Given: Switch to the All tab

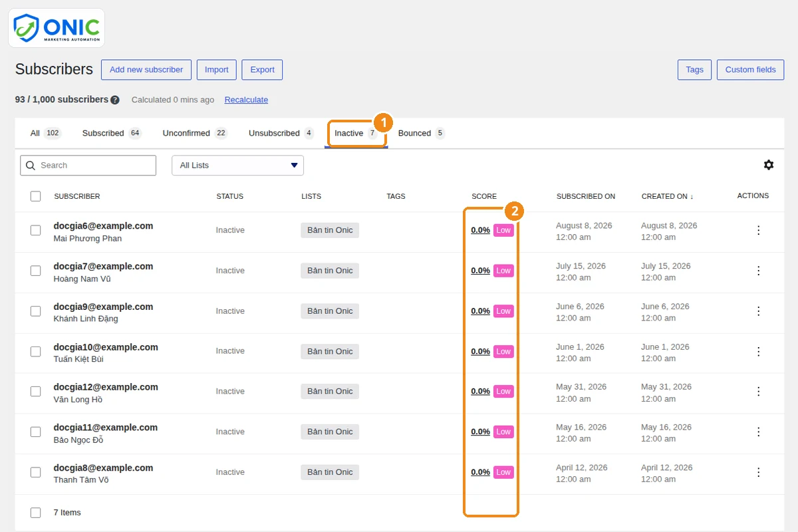Looking at the screenshot, I should [45, 133].
